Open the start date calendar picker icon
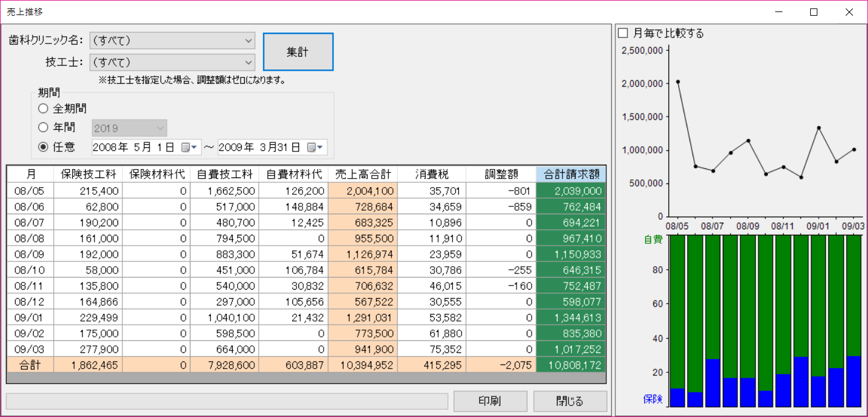 (189, 147)
